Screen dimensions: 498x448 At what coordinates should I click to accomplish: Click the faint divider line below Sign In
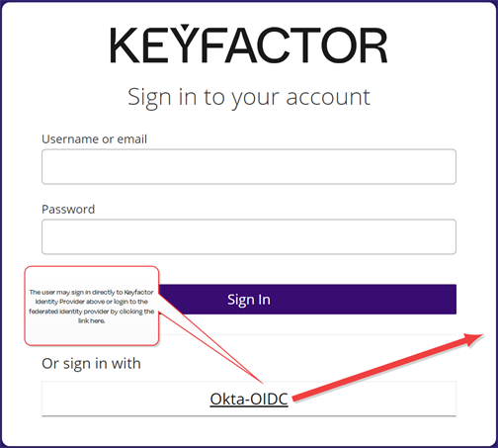click(x=307, y=334)
